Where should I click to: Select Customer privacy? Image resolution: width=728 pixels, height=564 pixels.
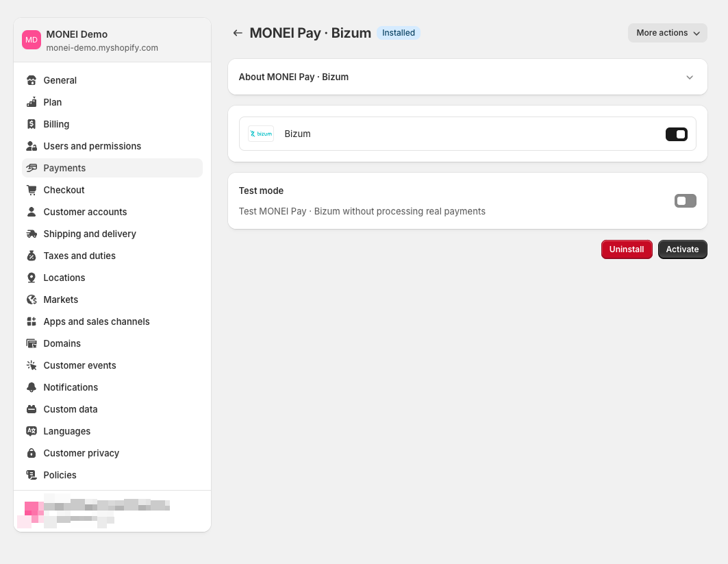point(112,453)
